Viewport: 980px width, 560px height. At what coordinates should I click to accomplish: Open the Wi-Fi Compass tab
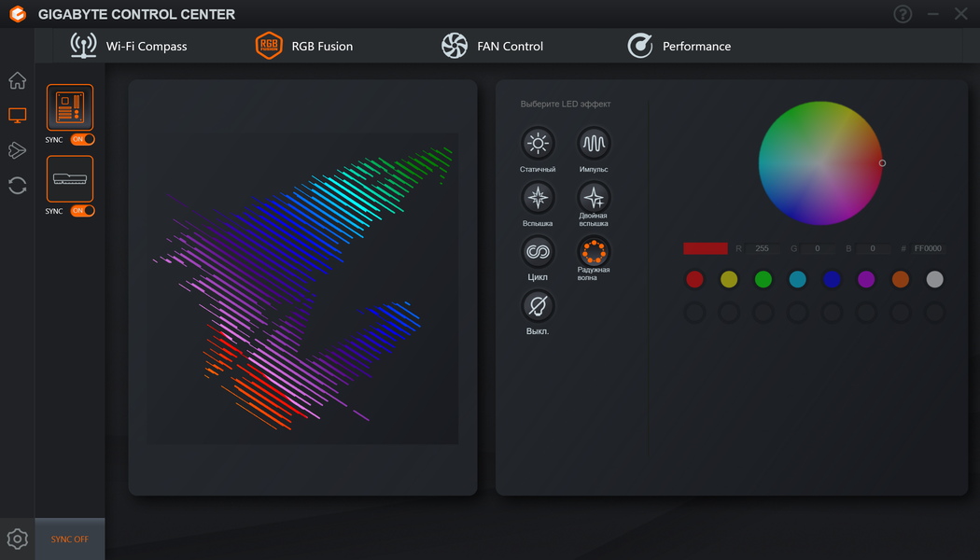pyautogui.click(x=128, y=47)
